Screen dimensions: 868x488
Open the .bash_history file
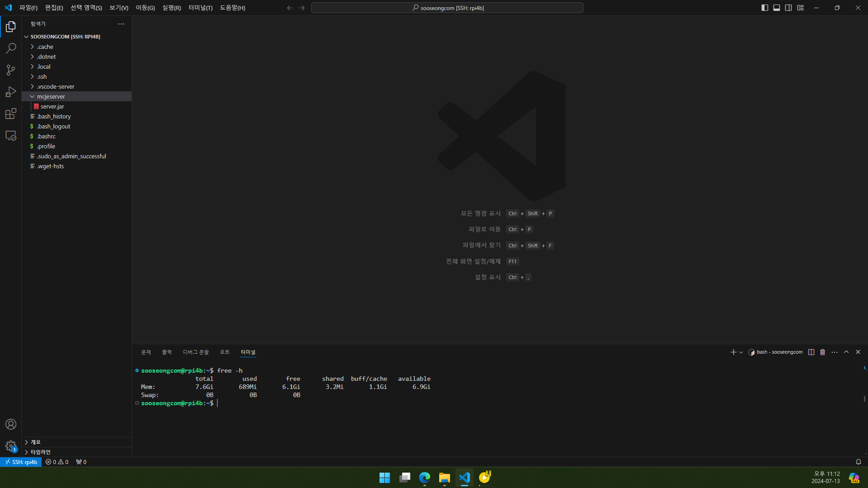(76, 116)
